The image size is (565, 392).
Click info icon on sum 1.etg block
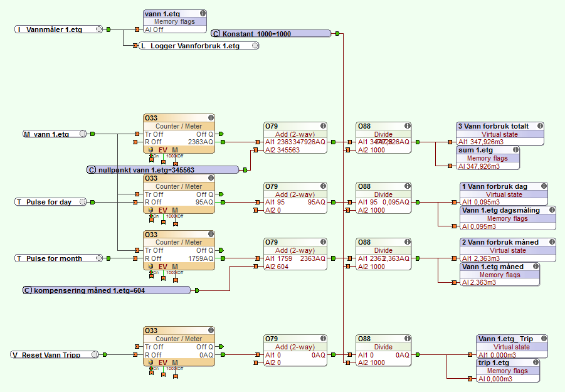pyautogui.click(x=515, y=150)
